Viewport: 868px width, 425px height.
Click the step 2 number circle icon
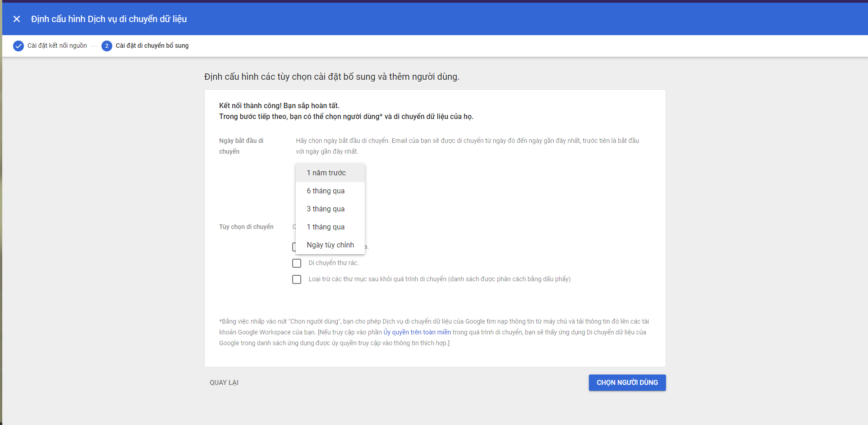(107, 46)
